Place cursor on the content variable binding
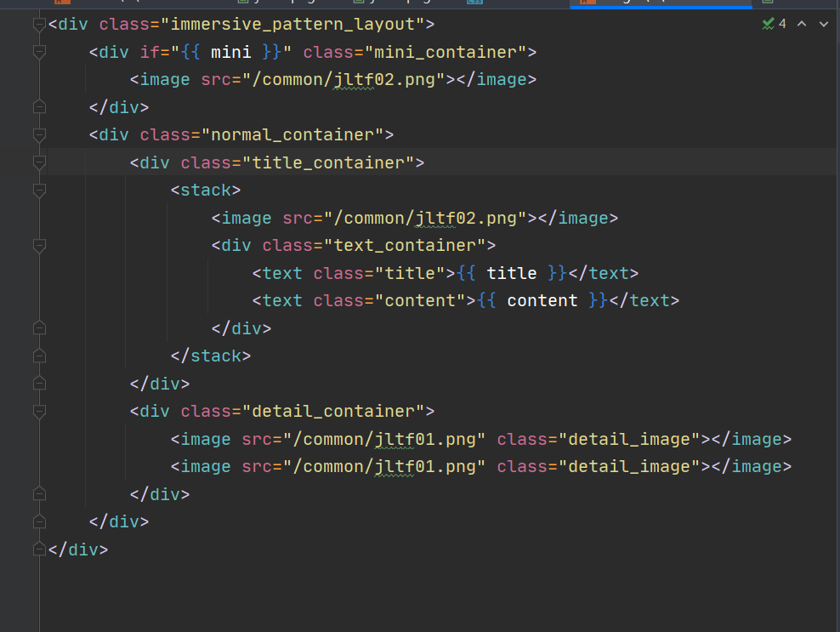The image size is (840, 632). click(x=542, y=301)
